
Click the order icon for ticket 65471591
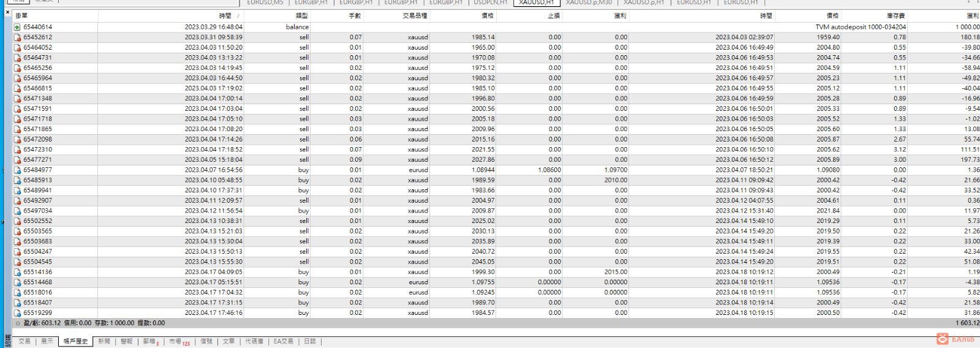tap(18, 108)
